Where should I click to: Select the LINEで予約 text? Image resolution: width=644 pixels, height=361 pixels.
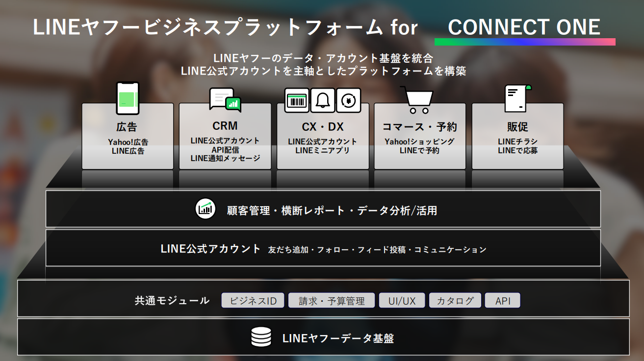coord(420,150)
